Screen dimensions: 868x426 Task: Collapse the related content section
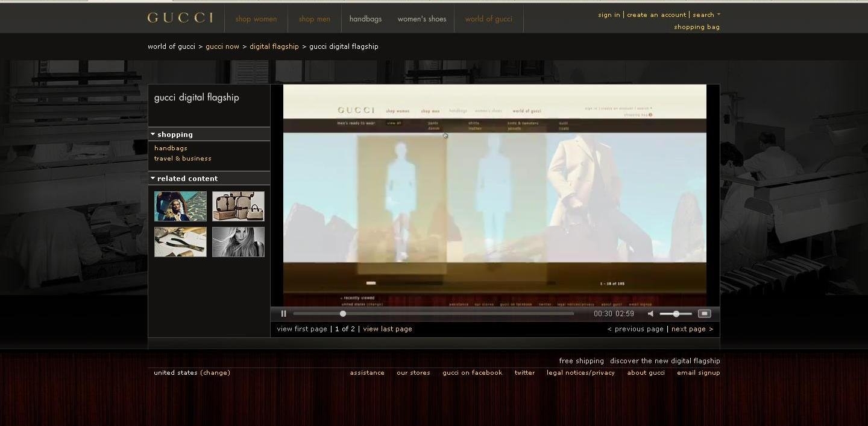tap(153, 178)
